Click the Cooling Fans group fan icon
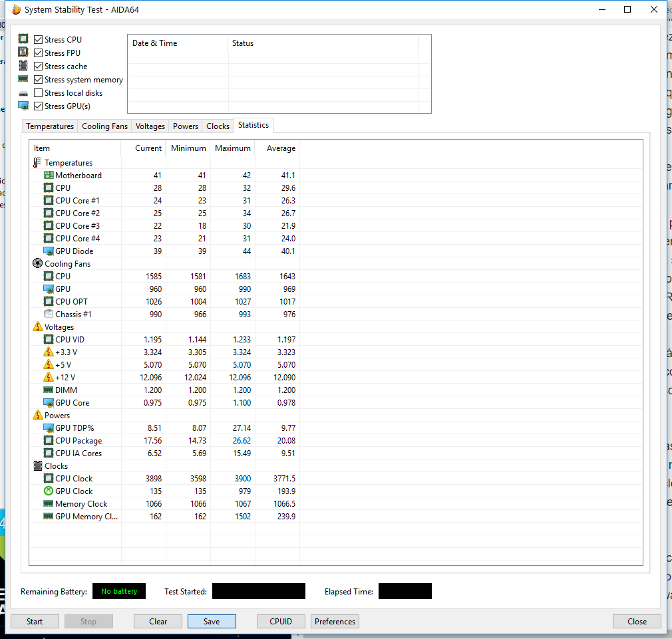672x639 pixels. click(x=37, y=263)
